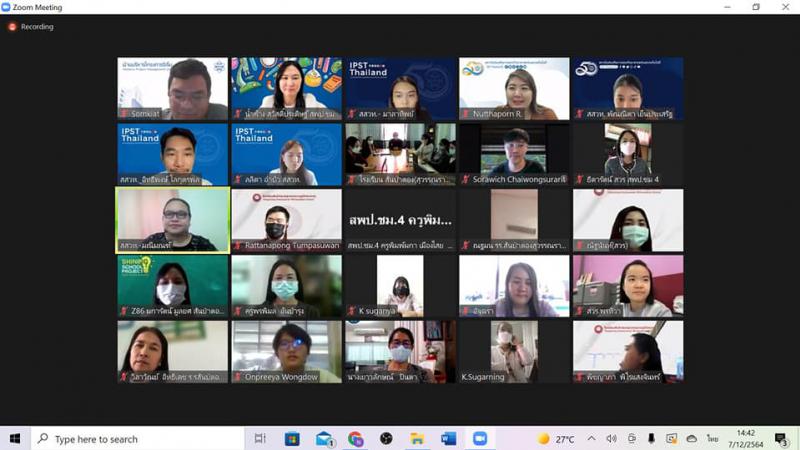Select Onpreeya Wongdow's video tile
800x450 pixels.
pos(286,352)
